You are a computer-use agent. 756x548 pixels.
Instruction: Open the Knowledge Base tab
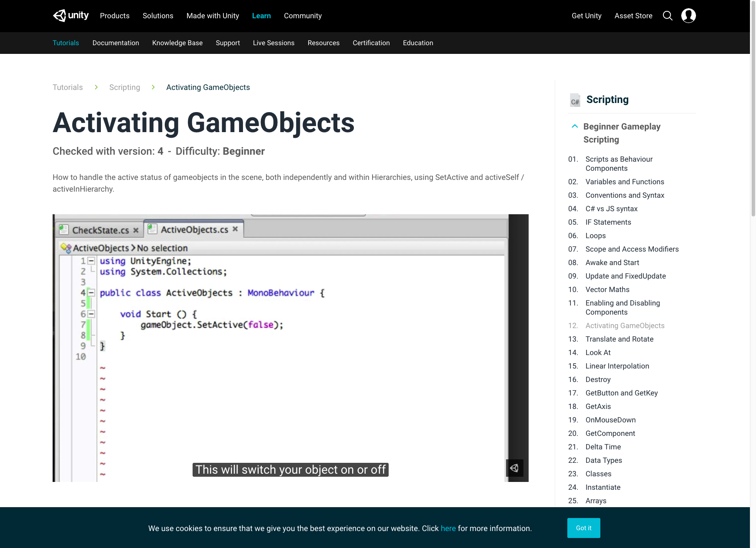click(177, 43)
